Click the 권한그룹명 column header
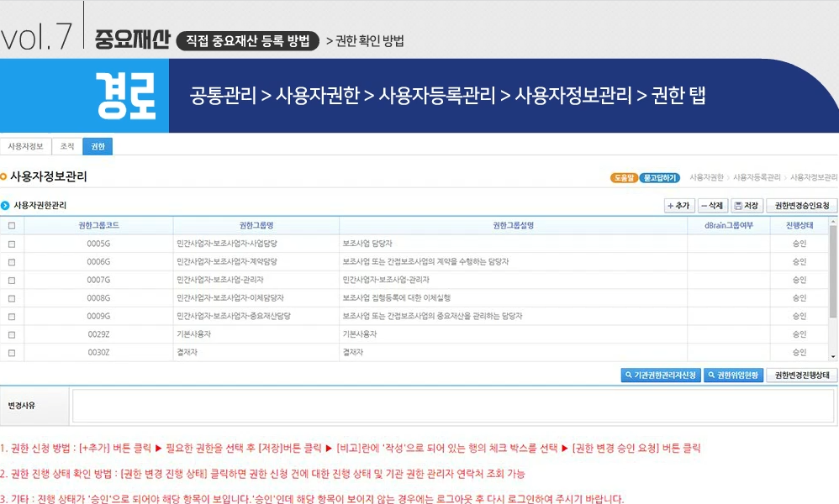This screenshot has height=504, width=839. (256, 226)
